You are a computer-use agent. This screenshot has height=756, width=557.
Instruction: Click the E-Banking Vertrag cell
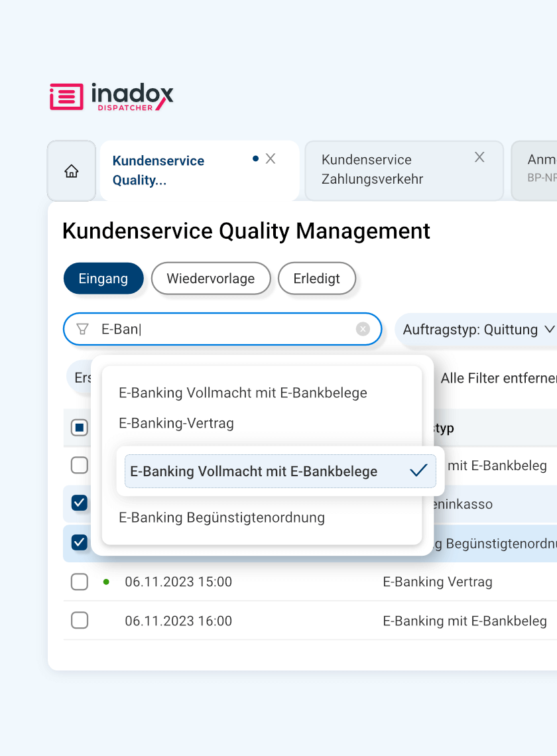point(438,582)
